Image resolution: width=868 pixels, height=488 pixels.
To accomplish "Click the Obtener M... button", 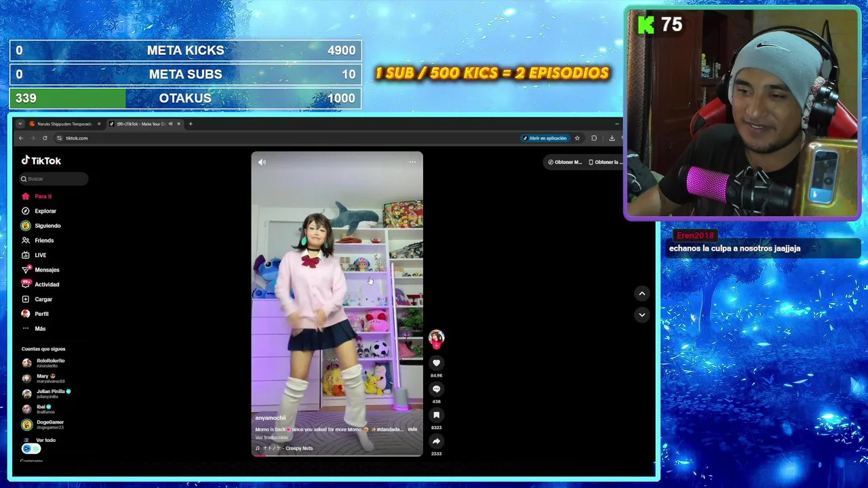I will tap(565, 162).
